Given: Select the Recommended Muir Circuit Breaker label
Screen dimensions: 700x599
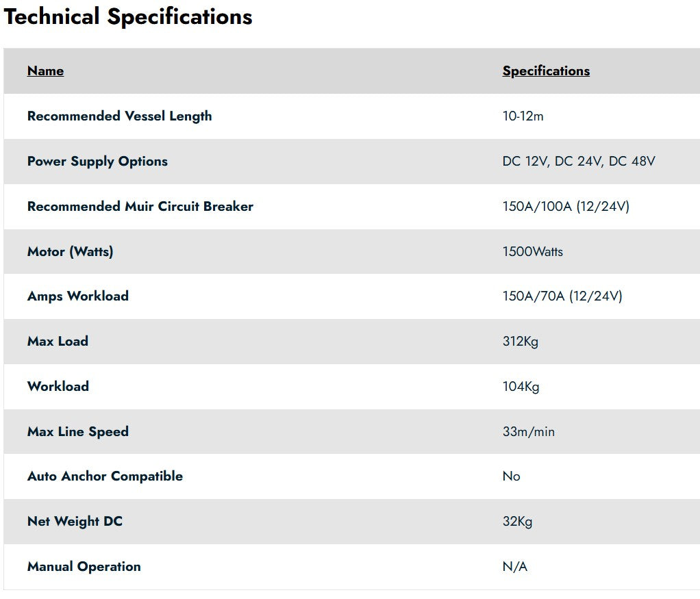Looking at the screenshot, I should (140, 207).
